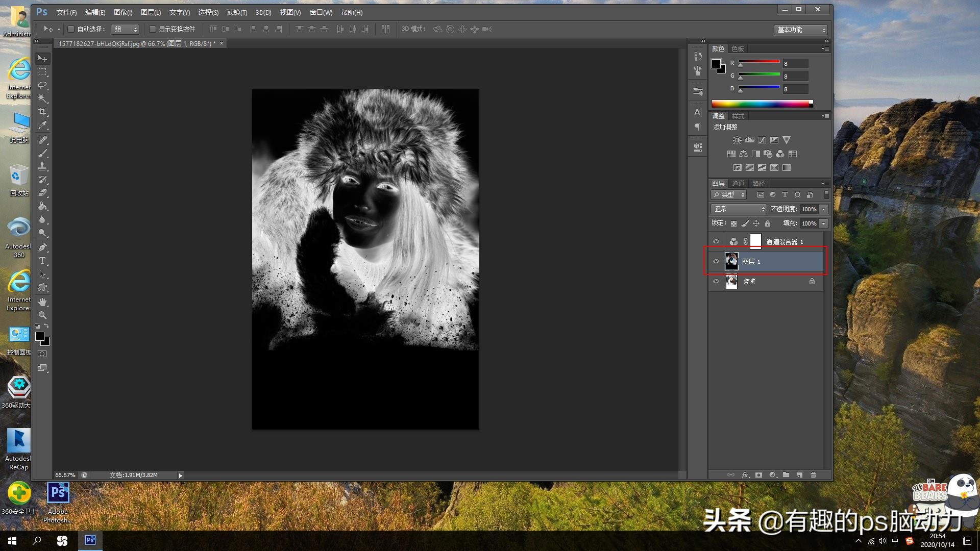Switch to the 色板 tab

pos(738,49)
